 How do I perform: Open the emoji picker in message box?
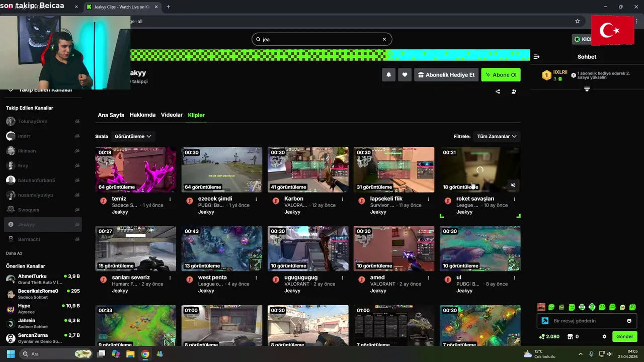click(629, 321)
